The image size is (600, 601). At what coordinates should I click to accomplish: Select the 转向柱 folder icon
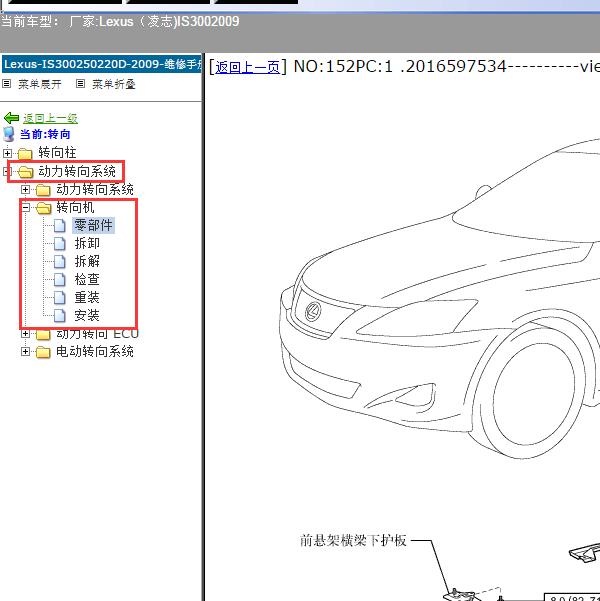25,154
